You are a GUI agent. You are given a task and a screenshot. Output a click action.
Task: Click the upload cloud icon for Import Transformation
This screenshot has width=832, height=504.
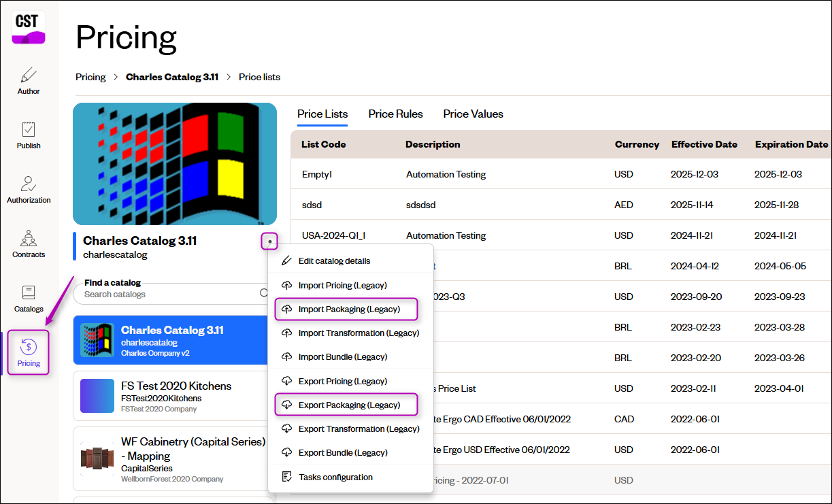[x=286, y=333]
